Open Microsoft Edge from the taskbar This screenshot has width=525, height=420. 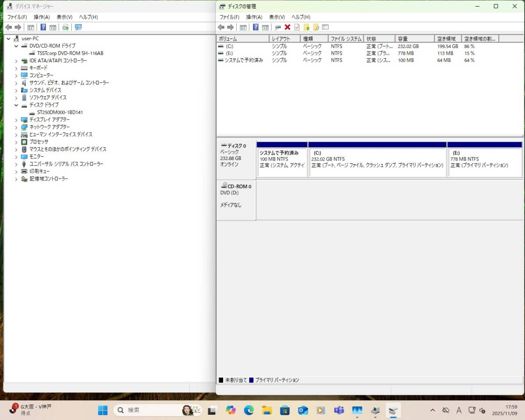(249, 410)
